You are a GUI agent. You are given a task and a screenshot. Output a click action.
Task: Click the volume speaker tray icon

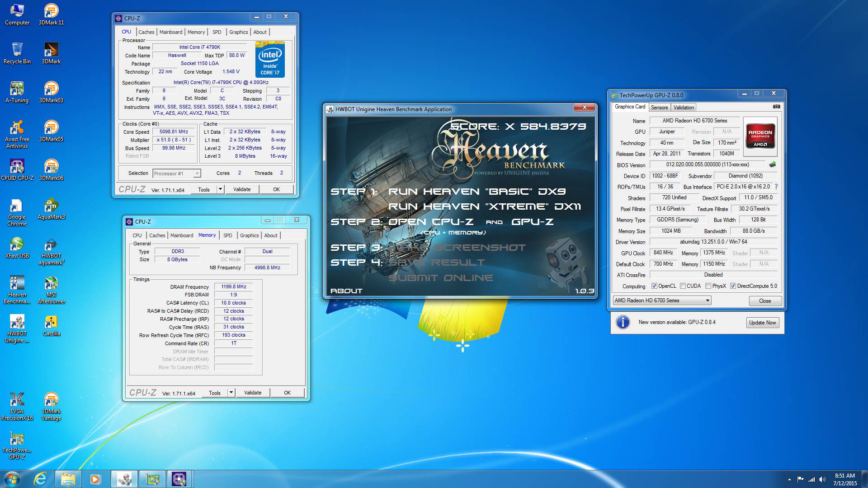tap(822, 479)
